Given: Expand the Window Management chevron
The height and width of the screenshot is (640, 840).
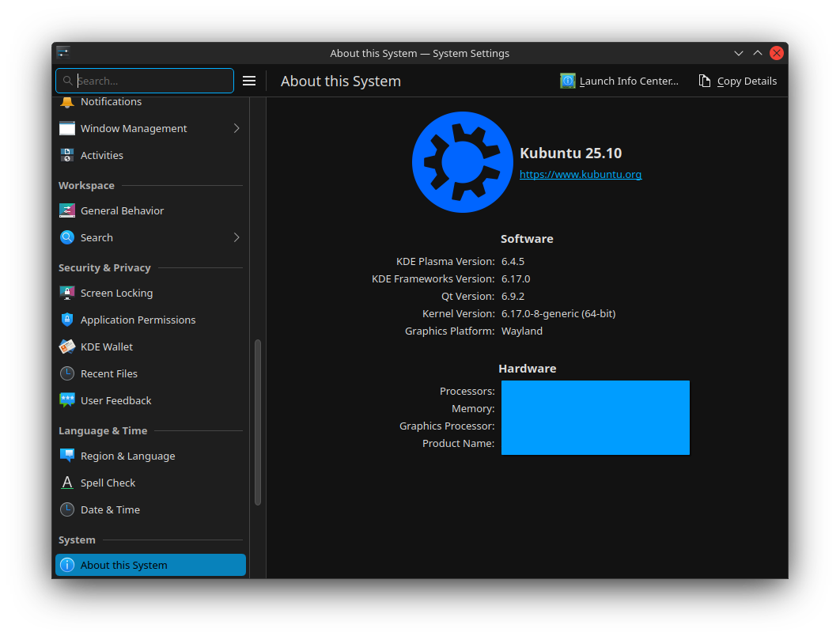Looking at the screenshot, I should tap(236, 129).
